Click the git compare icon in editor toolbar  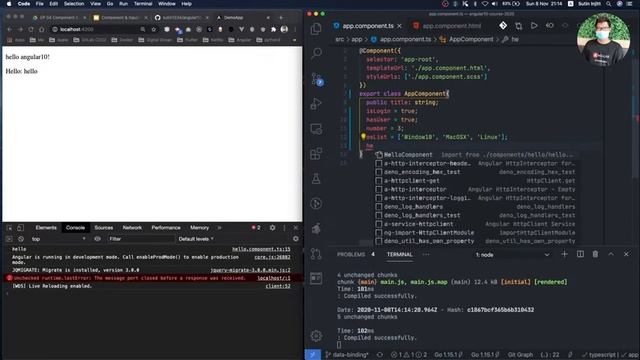point(518,26)
